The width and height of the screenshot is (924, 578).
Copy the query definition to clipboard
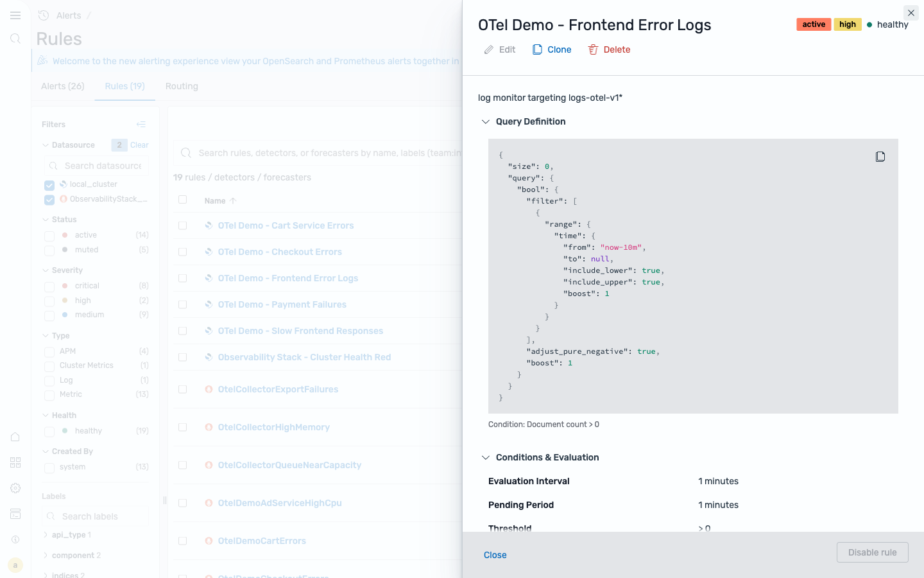click(880, 157)
